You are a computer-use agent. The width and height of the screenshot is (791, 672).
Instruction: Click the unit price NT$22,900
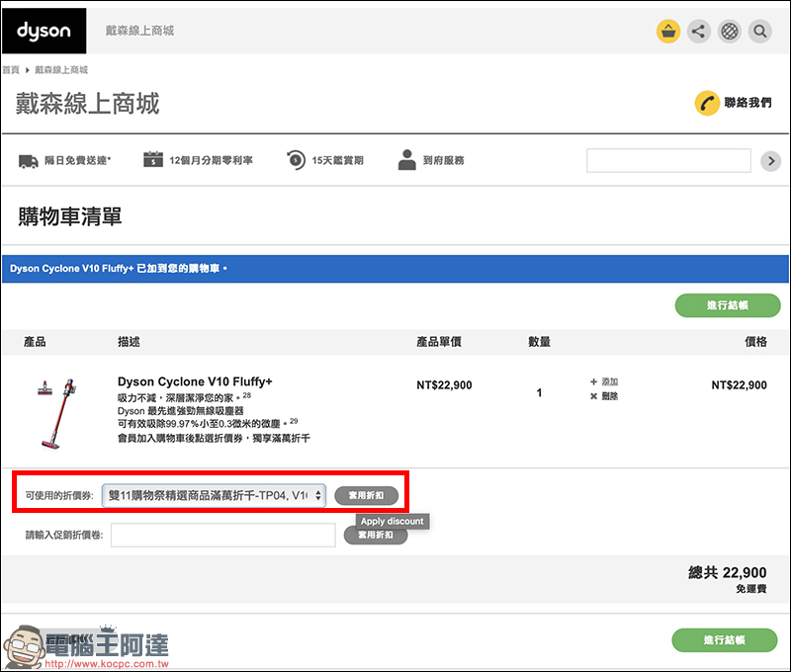pos(444,385)
